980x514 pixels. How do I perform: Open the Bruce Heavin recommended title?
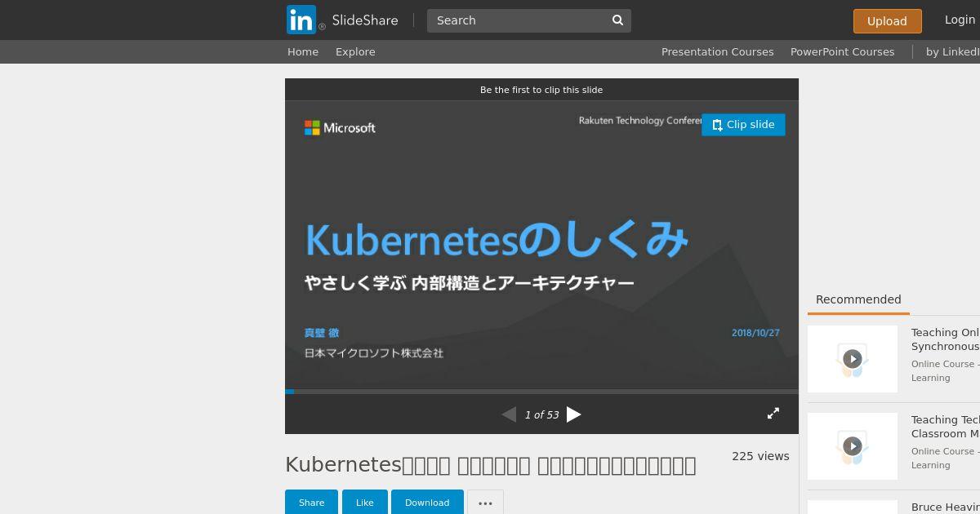(x=946, y=507)
